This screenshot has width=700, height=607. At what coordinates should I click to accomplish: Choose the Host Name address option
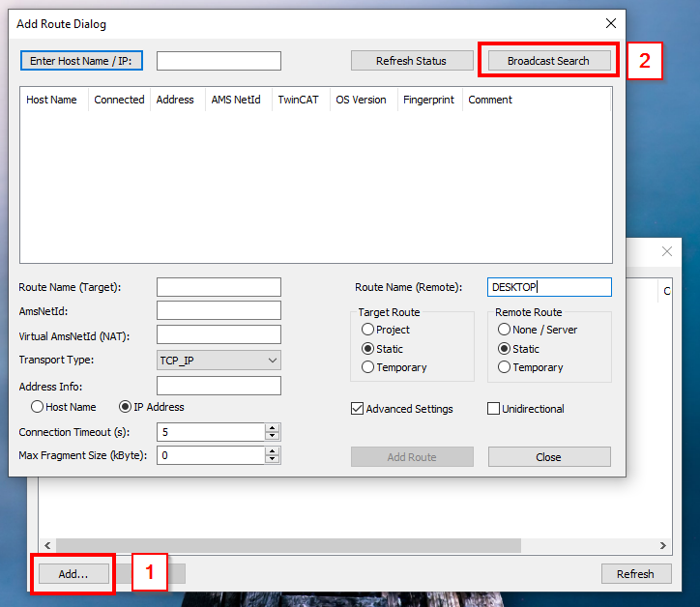coord(38,407)
